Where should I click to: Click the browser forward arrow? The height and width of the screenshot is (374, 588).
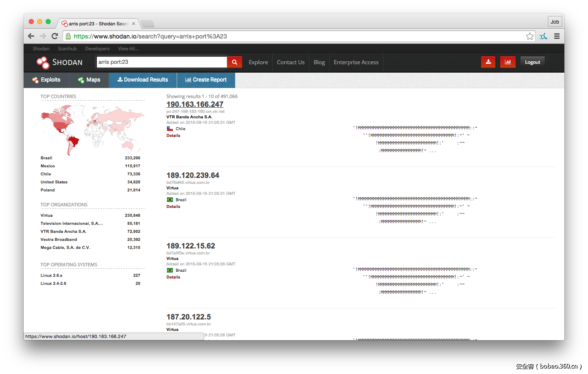[x=43, y=36]
